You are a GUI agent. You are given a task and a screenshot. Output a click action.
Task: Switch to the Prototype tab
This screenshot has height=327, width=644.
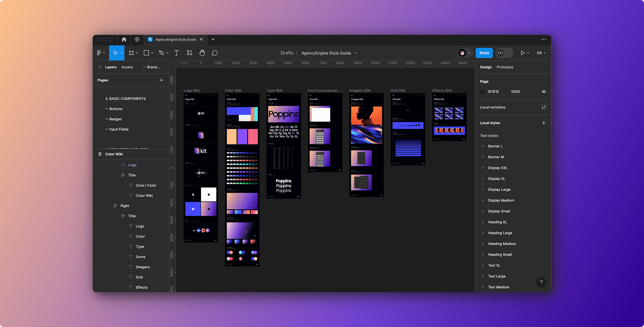[x=505, y=67]
